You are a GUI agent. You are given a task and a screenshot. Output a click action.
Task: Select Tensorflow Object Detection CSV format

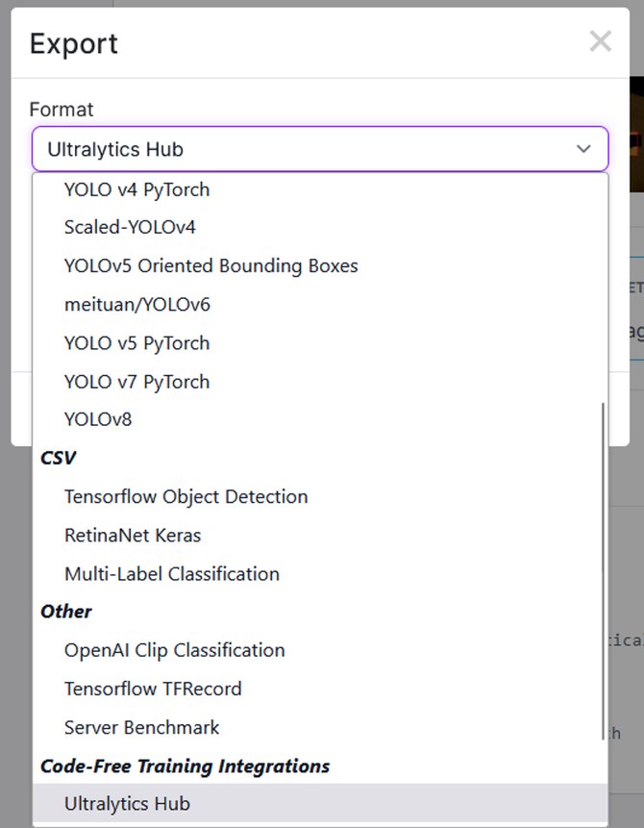[x=186, y=497]
